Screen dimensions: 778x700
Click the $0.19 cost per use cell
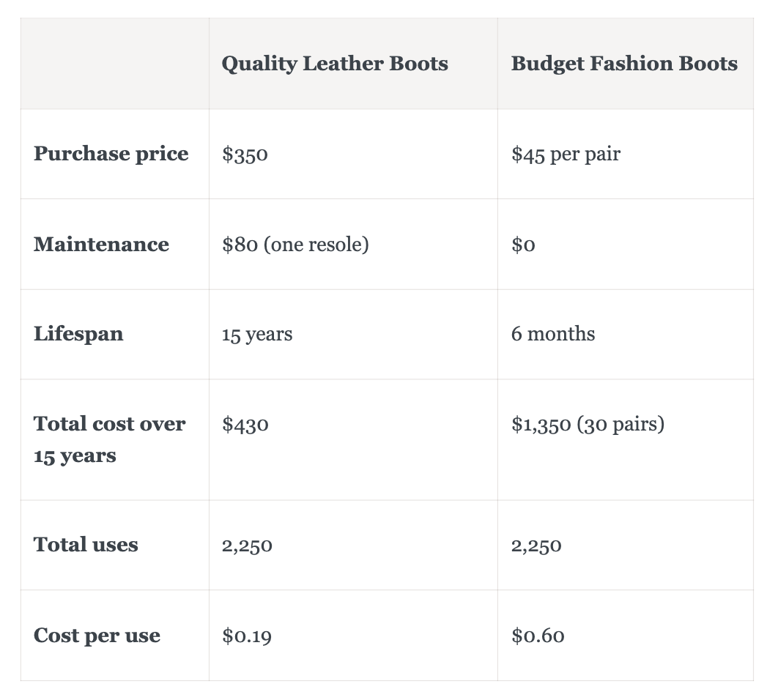(247, 636)
